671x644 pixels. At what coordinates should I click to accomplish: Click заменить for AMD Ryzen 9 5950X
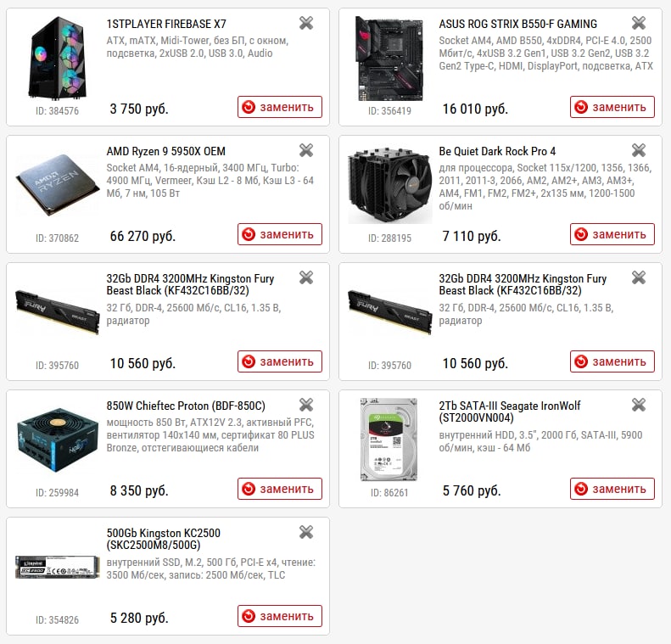[280, 234]
